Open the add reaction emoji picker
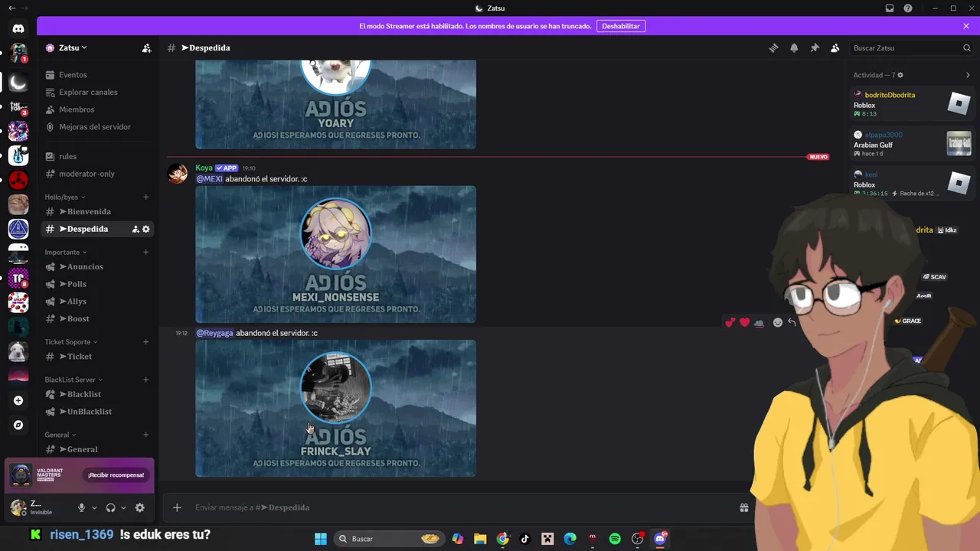Screen dimensions: 980x551 coord(778,322)
